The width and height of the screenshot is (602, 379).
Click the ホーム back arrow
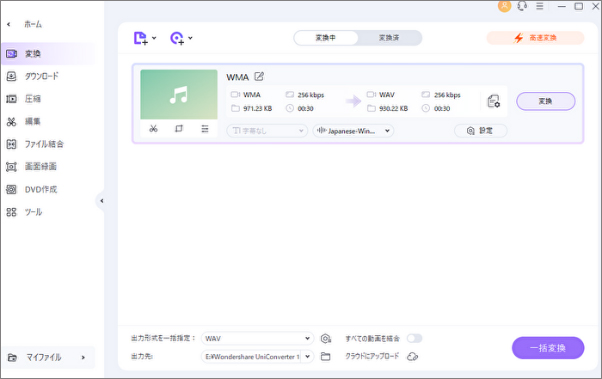(x=8, y=24)
